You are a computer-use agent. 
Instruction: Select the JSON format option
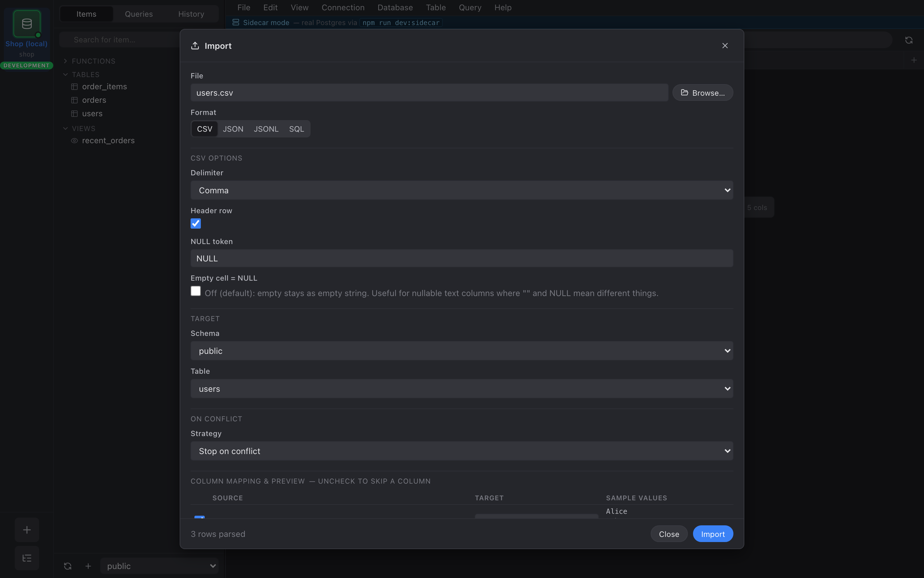tap(233, 129)
